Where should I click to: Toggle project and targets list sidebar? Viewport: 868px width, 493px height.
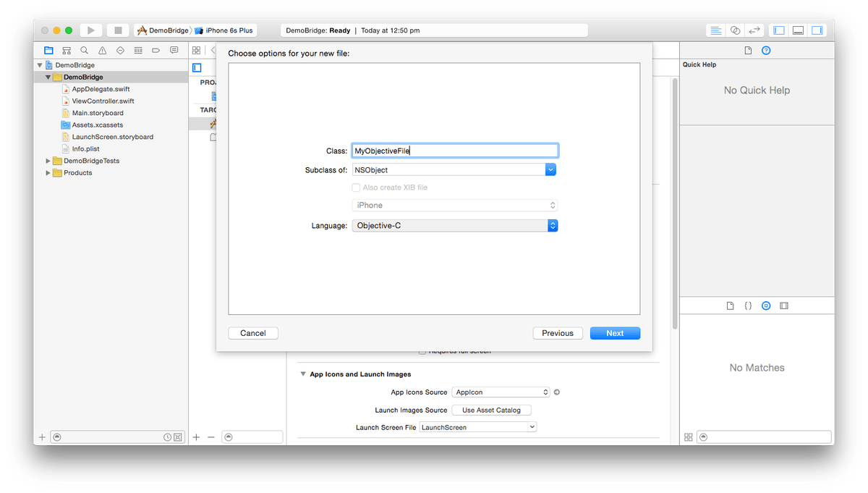pyautogui.click(x=197, y=68)
